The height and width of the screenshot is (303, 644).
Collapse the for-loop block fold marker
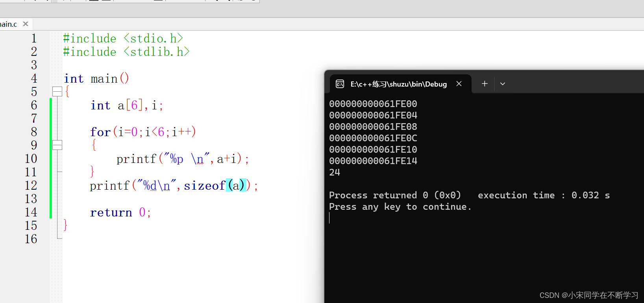(x=57, y=145)
